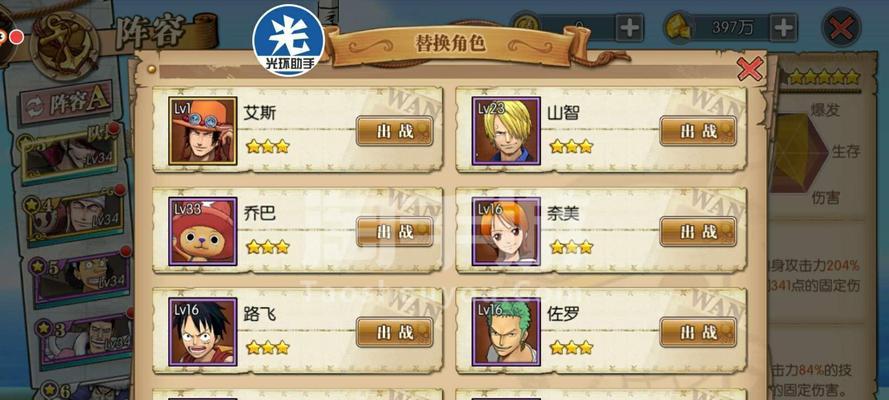
Task: Click 出战 button for 佐罗
Action: (x=698, y=332)
